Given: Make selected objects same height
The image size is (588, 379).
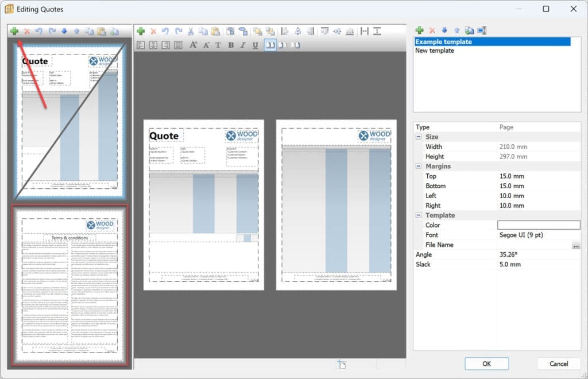Looking at the screenshot, I should 377,32.
